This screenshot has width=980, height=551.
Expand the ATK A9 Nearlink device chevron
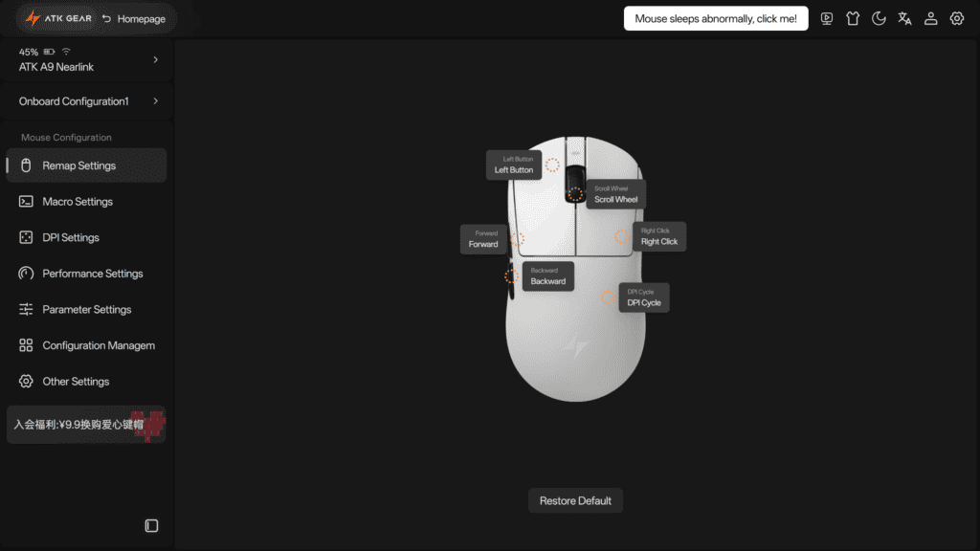click(156, 59)
